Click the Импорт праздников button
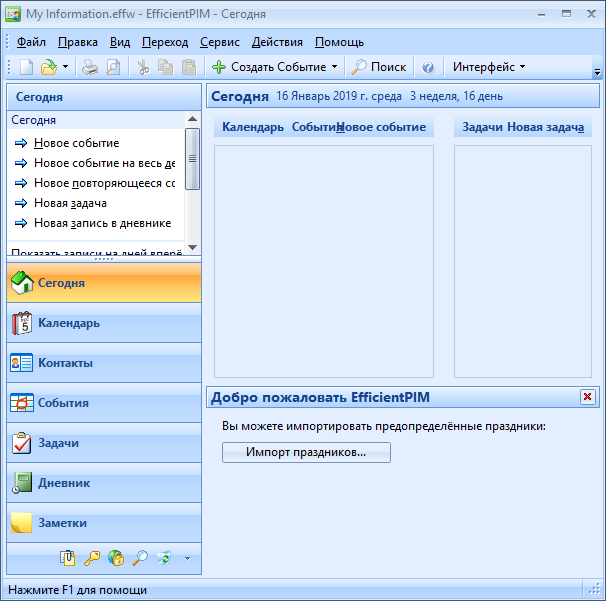 coord(306,453)
